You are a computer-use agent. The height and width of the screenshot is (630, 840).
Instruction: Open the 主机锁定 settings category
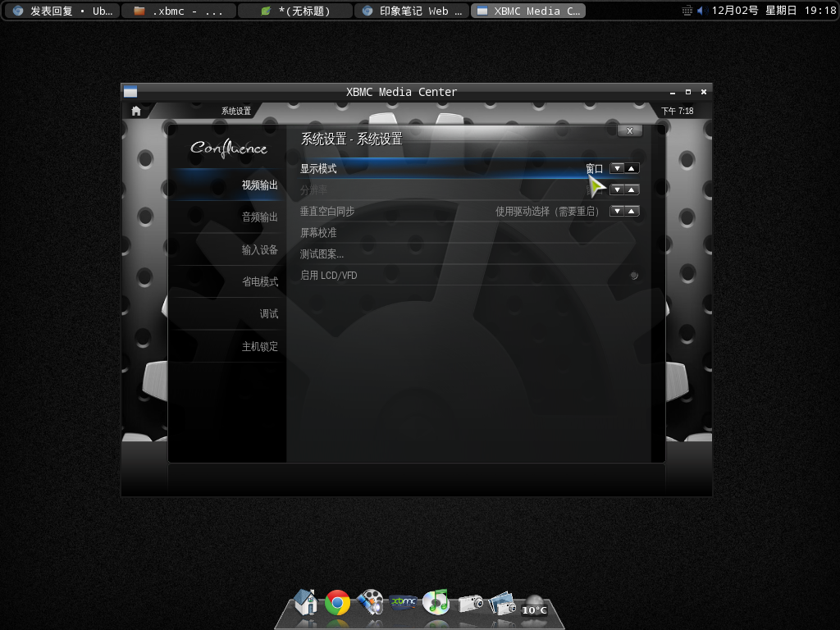[x=228, y=347]
